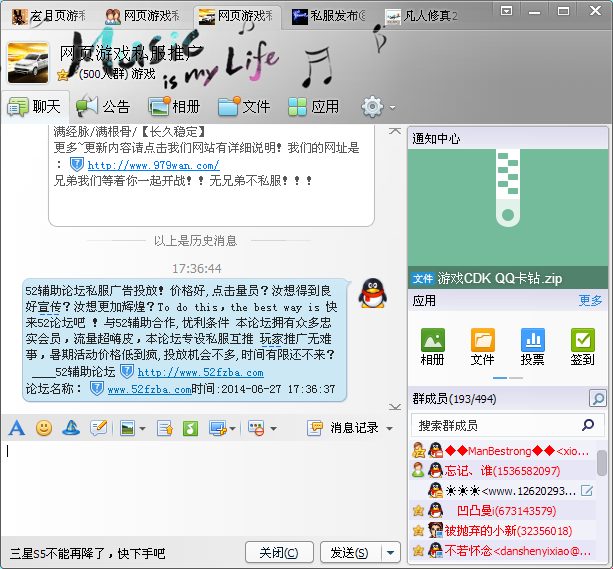
Task: Click the group member search magnifier button
Action: 598,398
